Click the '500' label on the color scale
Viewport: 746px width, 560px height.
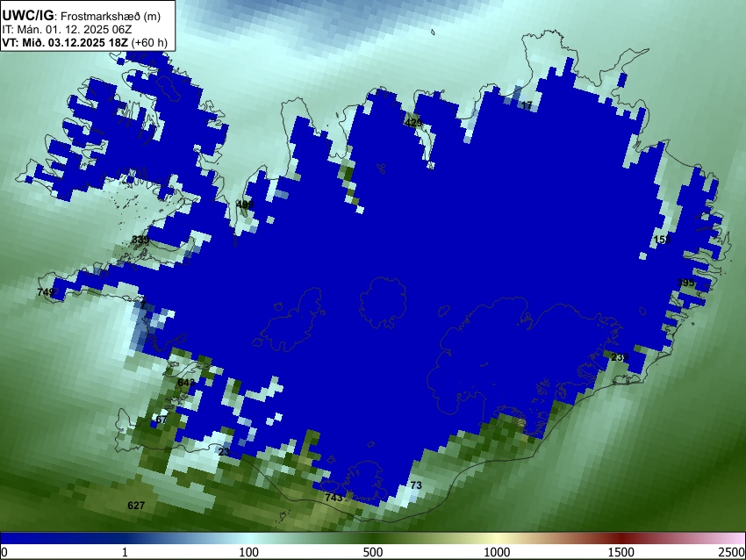(x=373, y=552)
